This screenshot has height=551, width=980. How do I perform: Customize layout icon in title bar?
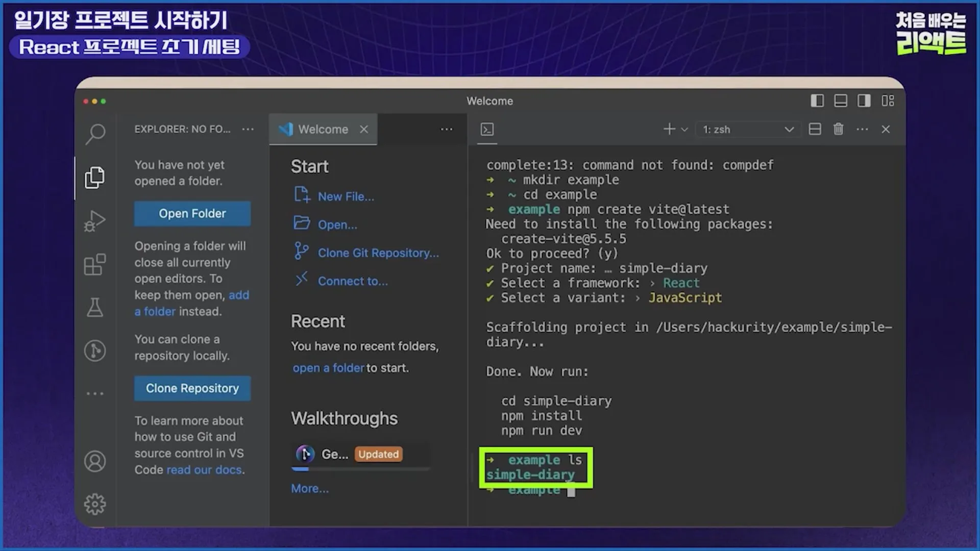click(888, 101)
